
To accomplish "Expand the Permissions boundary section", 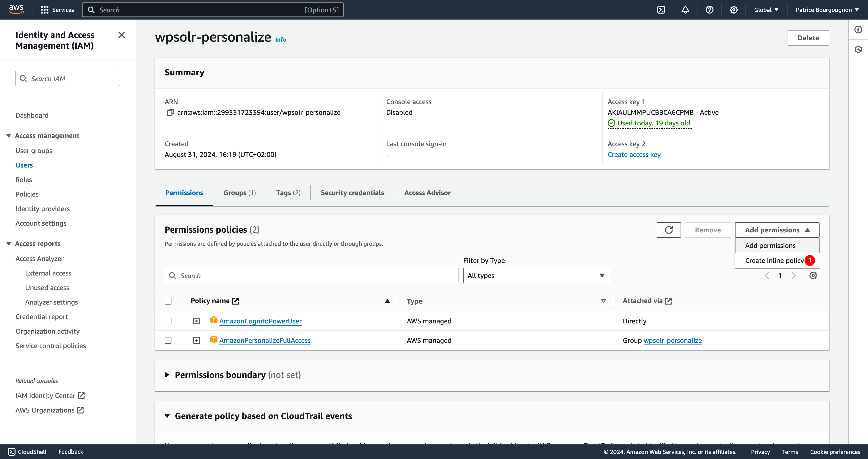I will [167, 375].
